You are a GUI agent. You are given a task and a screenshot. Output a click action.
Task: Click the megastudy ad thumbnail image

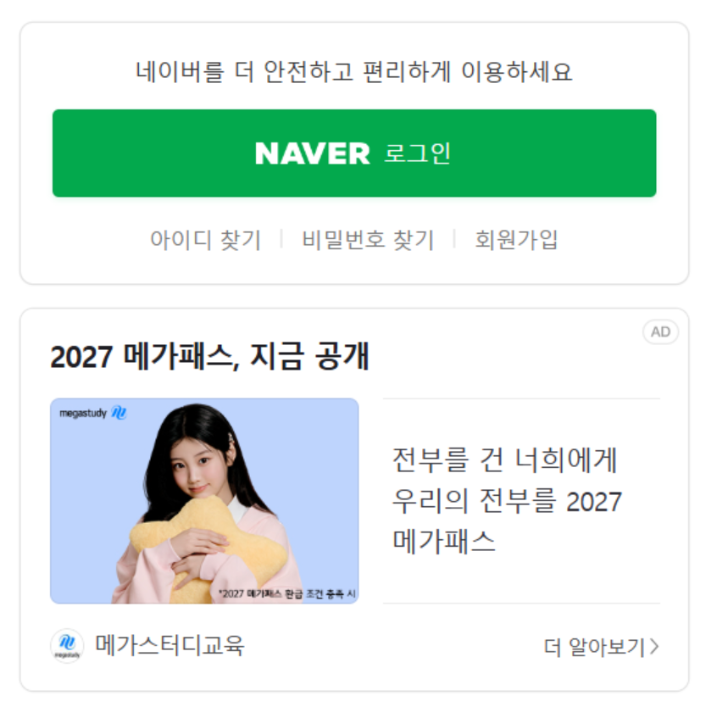click(x=204, y=501)
